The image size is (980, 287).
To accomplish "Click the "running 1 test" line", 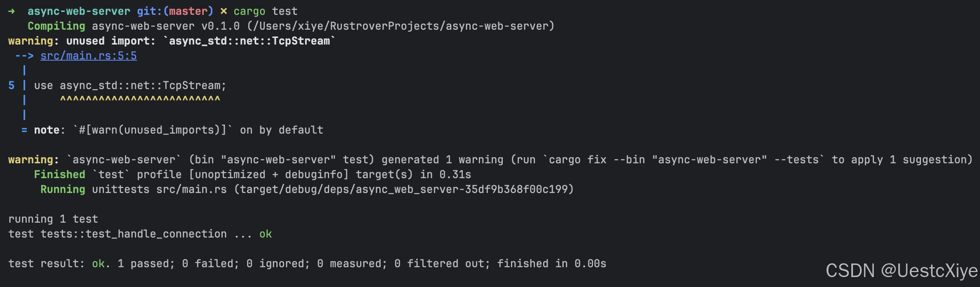I will point(53,219).
